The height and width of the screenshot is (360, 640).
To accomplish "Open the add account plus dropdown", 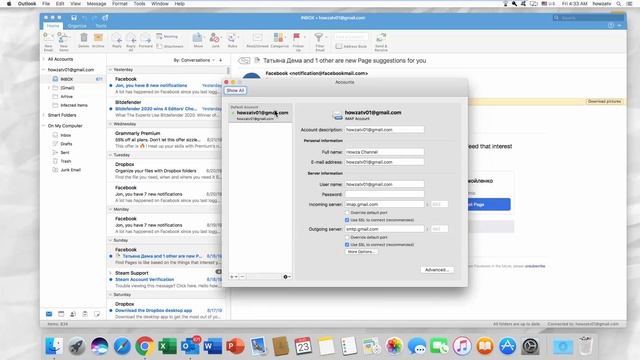I will click(233, 277).
